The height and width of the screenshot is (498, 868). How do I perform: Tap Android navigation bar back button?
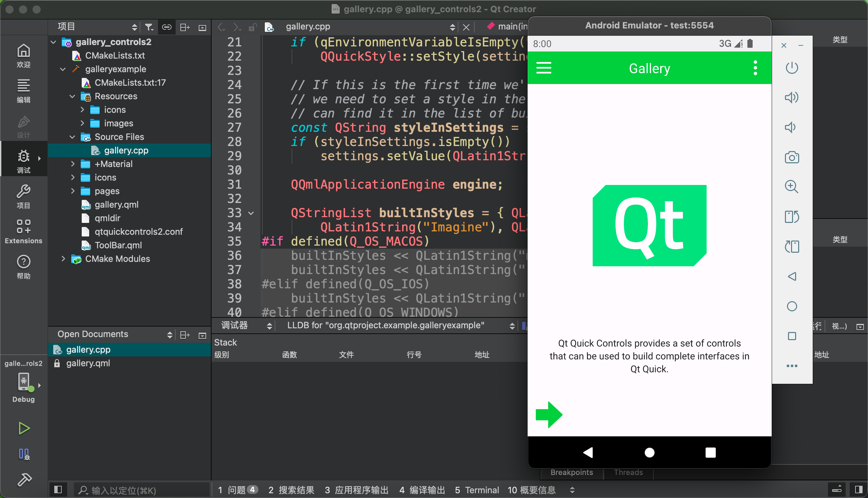(x=588, y=452)
